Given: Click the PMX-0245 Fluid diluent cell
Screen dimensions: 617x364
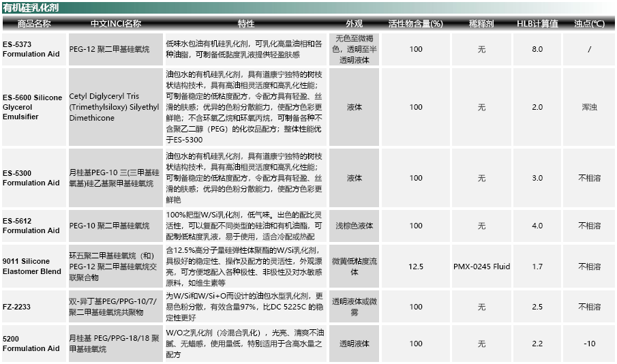Looking at the screenshot, I should 481,267.
